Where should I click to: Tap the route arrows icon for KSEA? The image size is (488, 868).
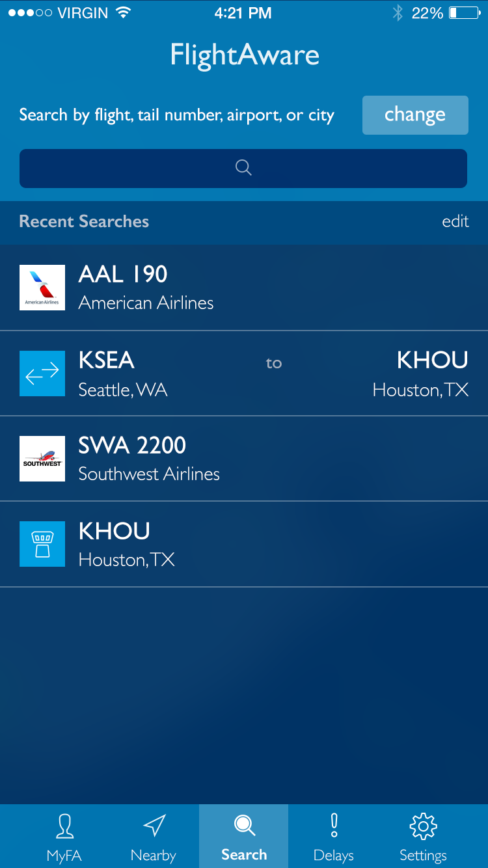42,373
